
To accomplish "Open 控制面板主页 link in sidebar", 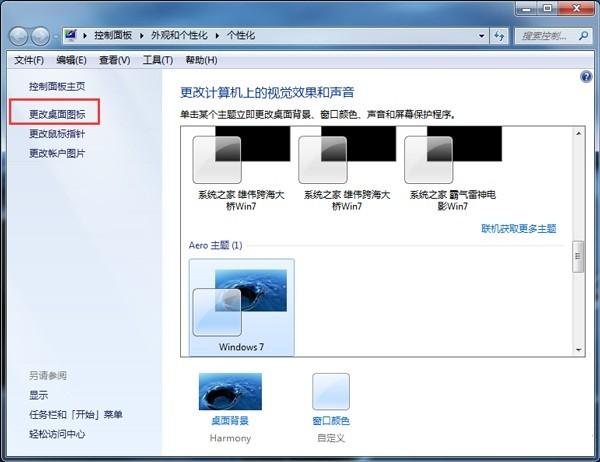I will point(57,87).
